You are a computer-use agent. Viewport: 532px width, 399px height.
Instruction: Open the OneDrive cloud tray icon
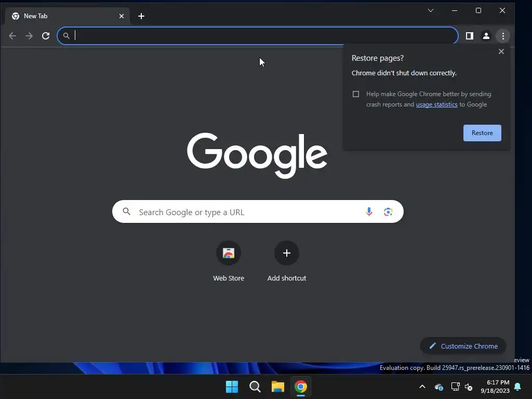click(439, 387)
